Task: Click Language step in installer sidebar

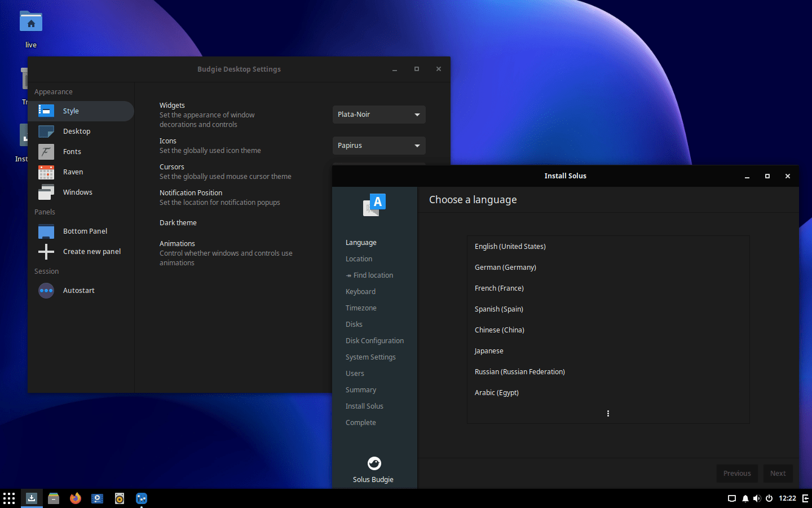Action: coord(361,243)
